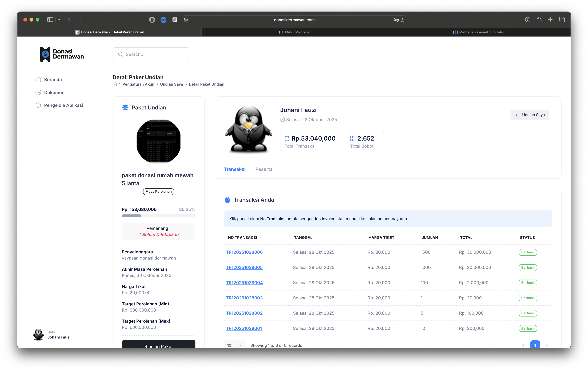588x371 pixels.
Task: Click the 26.35% progress bar
Action: tap(159, 216)
